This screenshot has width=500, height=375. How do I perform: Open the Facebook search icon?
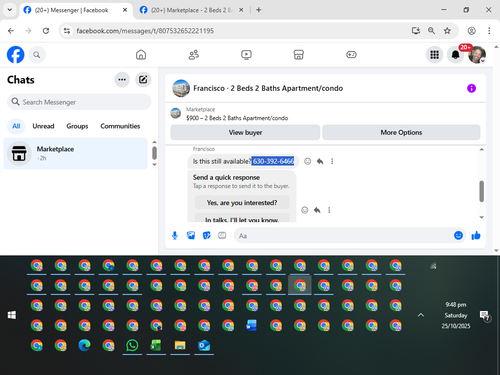tap(37, 55)
